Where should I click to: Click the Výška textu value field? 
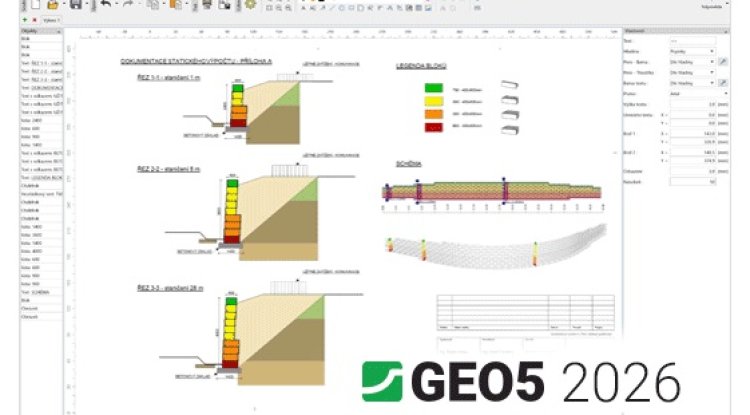tap(692, 104)
